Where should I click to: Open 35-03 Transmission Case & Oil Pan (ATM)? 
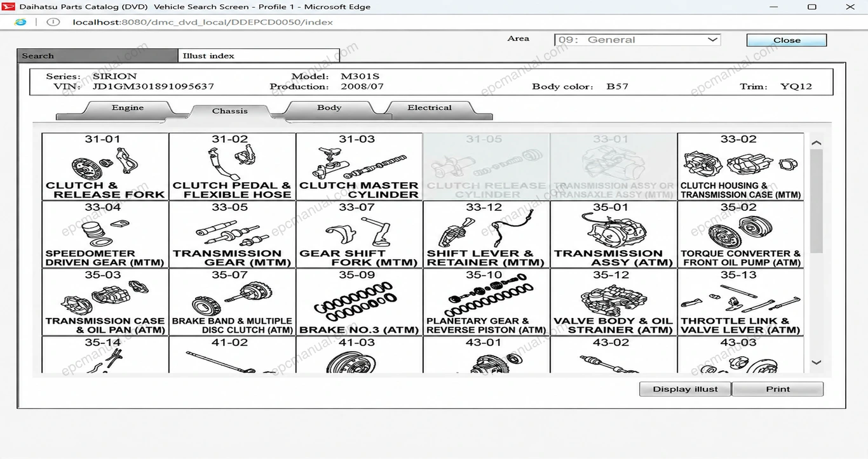coord(105,302)
